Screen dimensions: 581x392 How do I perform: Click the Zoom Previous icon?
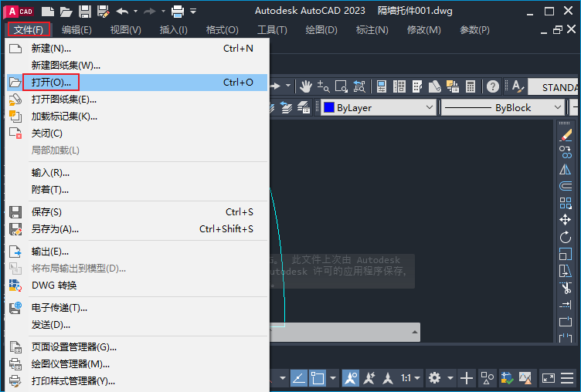[x=359, y=86]
